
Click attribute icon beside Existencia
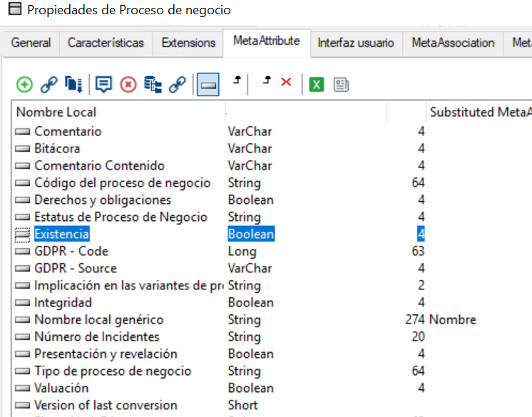click(22, 235)
